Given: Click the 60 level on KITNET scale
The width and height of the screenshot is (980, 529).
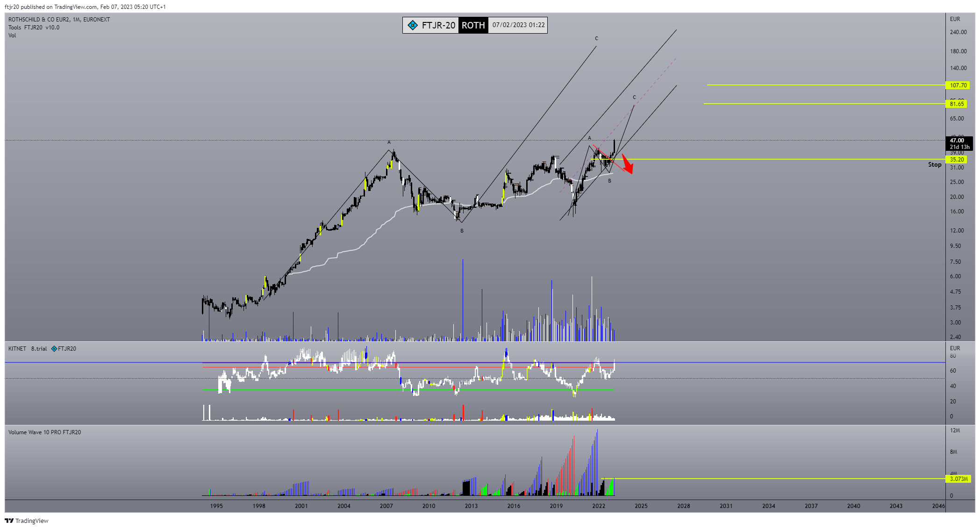Looking at the screenshot, I should tap(953, 371).
